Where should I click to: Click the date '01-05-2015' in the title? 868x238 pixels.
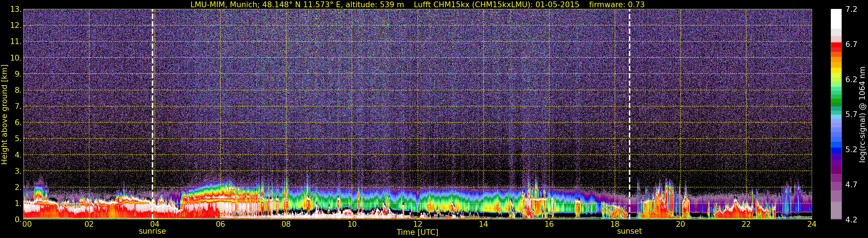pyautogui.click(x=557, y=5)
